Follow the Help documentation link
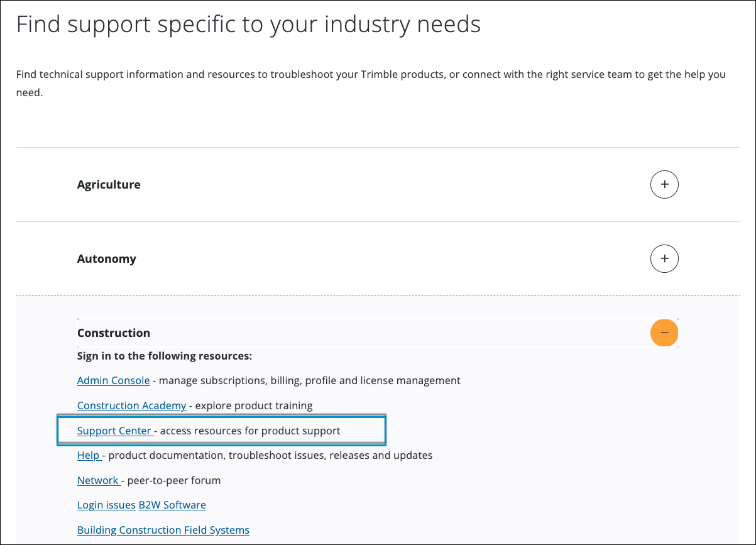The image size is (756, 545). pos(87,455)
